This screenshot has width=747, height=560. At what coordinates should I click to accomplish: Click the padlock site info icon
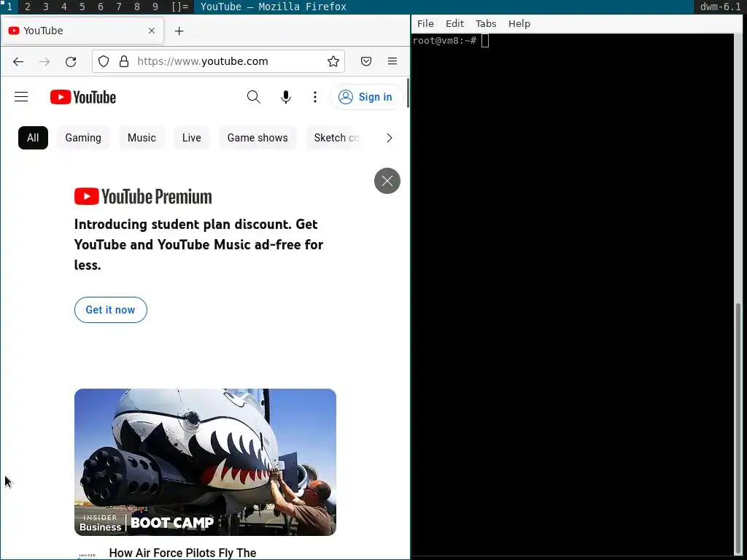pyautogui.click(x=124, y=61)
